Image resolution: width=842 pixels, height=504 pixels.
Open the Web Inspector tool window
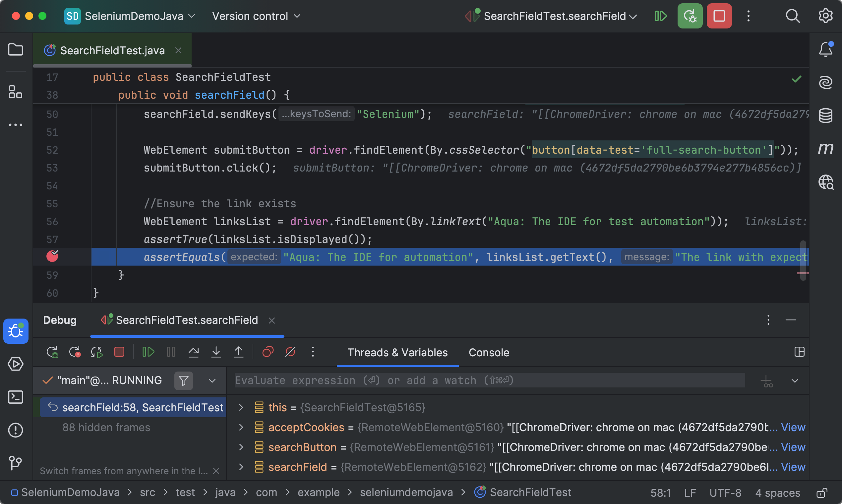point(825,182)
